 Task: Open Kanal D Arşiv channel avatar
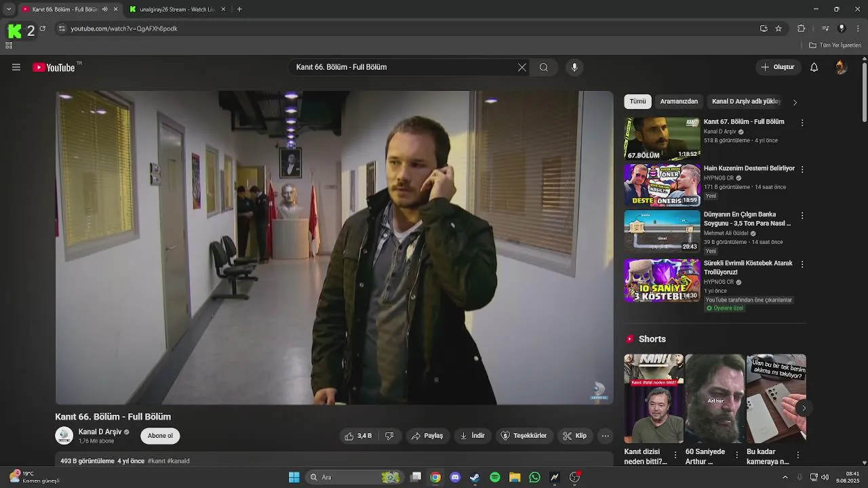(x=64, y=436)
